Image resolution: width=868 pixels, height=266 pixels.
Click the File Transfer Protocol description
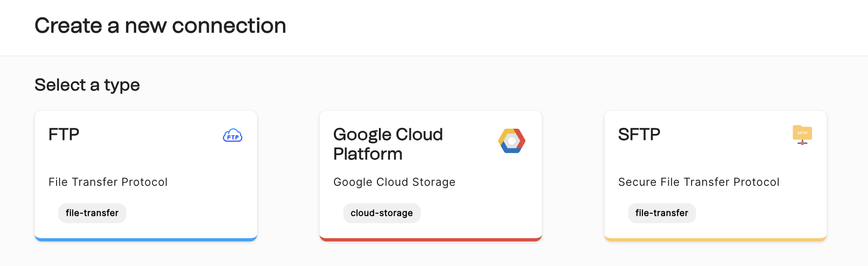pos(108,182)
